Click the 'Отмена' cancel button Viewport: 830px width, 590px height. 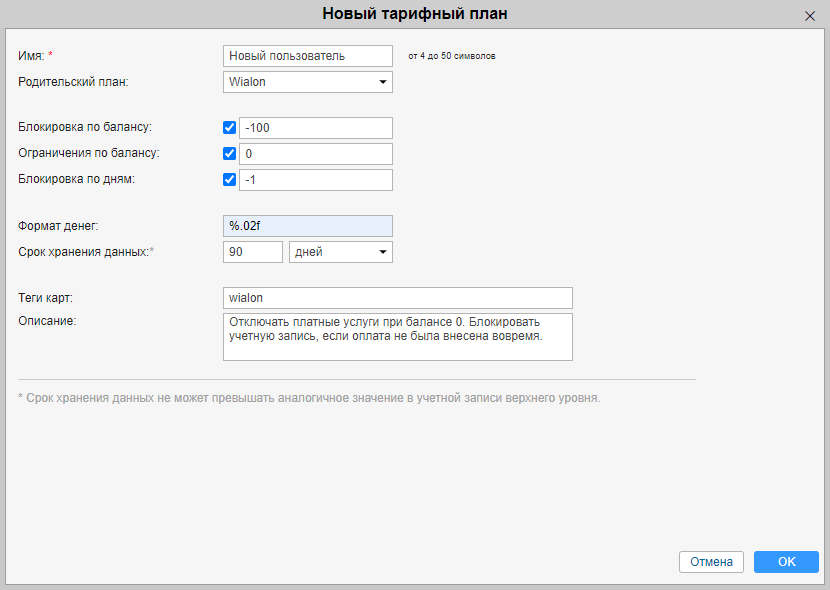coord(712,562)
